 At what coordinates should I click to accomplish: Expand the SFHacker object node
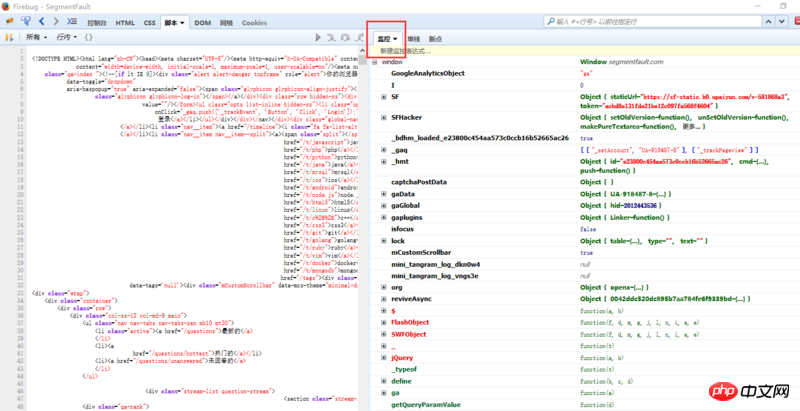(x=381, y=117)
